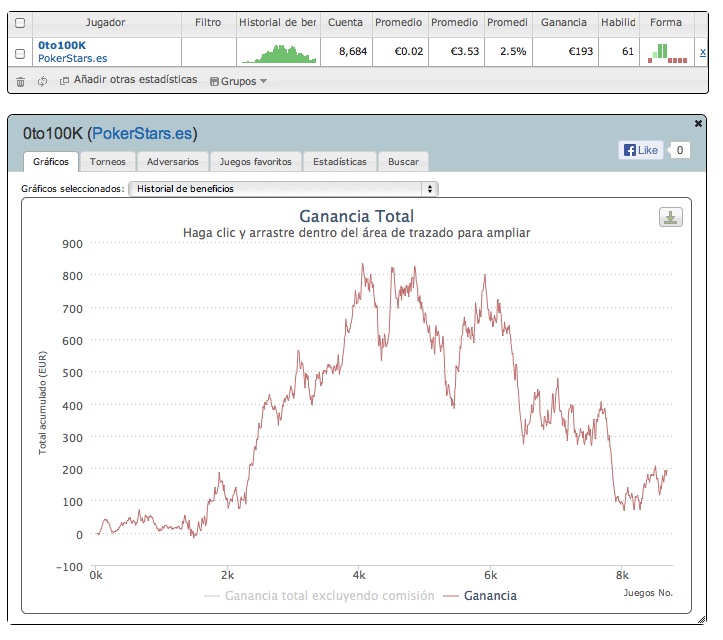Expand the Grupos dropdown
The height and width of the screenshot is (640, 723).
tap(238, 81)
